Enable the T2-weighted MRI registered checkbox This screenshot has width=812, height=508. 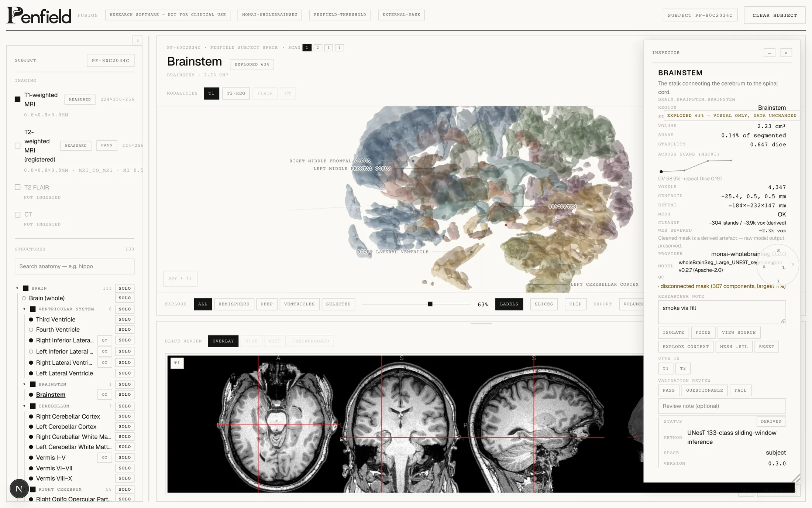[x=17, y=146]
